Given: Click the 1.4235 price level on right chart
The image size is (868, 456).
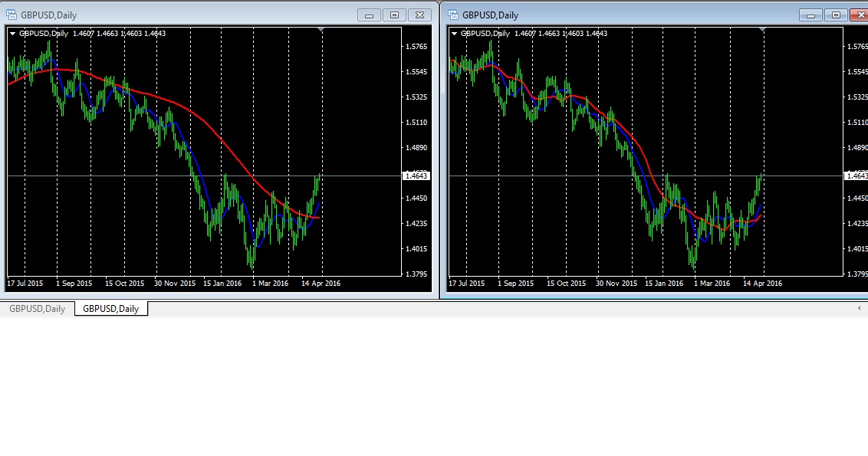Looking at the screenshot, I should [857, 224].
